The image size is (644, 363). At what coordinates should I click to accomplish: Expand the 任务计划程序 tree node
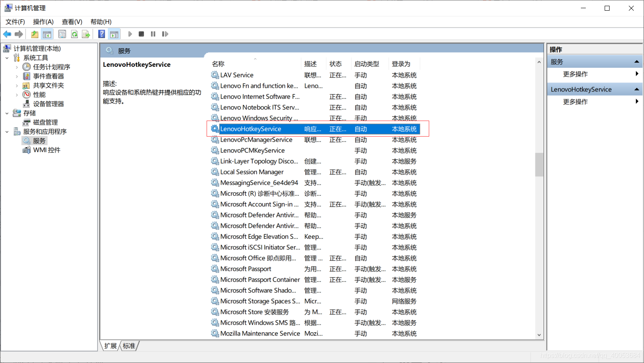pyautogui.click(x=17, y=67)
